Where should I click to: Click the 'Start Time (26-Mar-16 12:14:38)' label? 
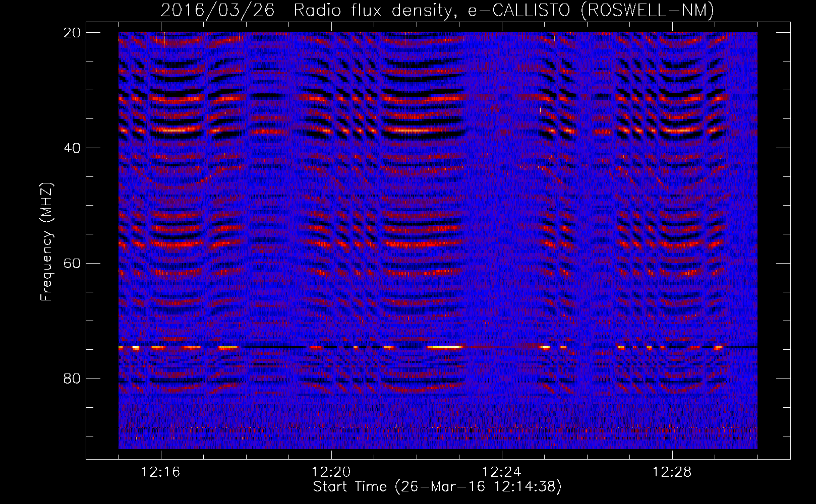coord(437,487)
